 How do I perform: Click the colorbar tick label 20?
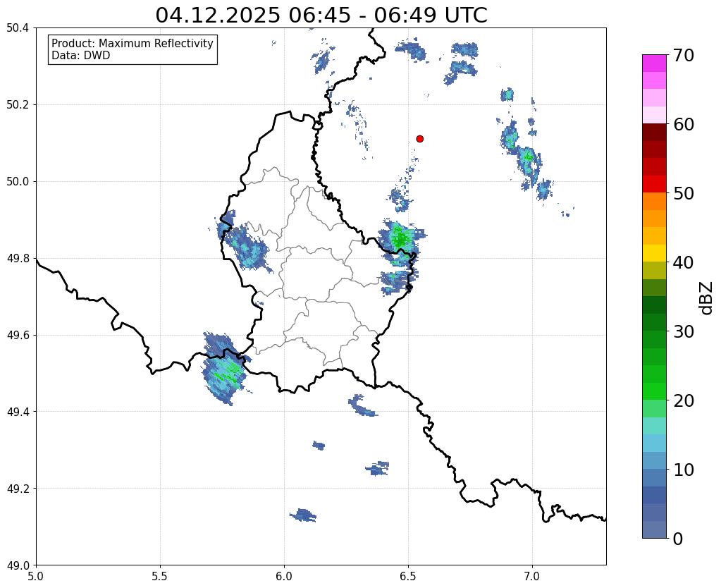pyautogui.click(x=684, y=400)
